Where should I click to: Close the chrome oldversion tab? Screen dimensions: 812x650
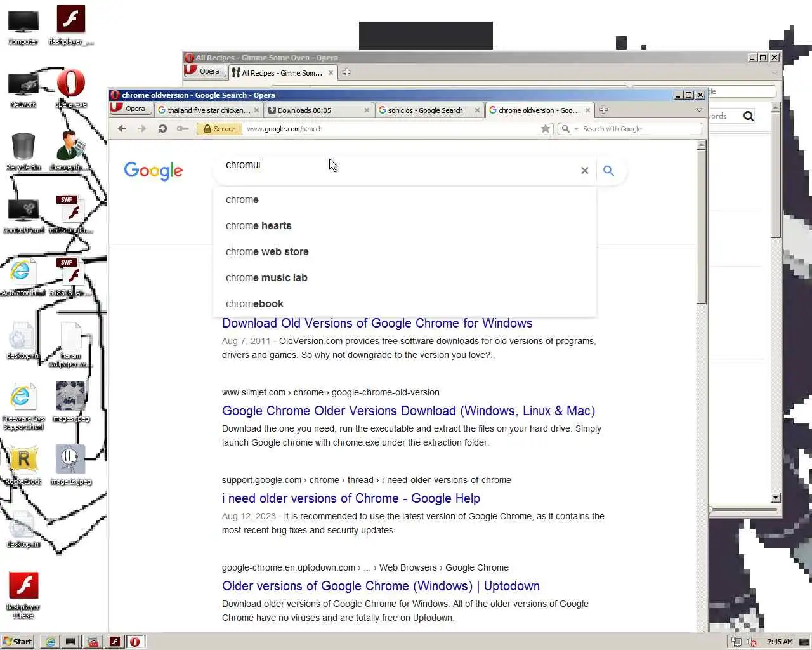pyautogui.click(x=587, y=110)
